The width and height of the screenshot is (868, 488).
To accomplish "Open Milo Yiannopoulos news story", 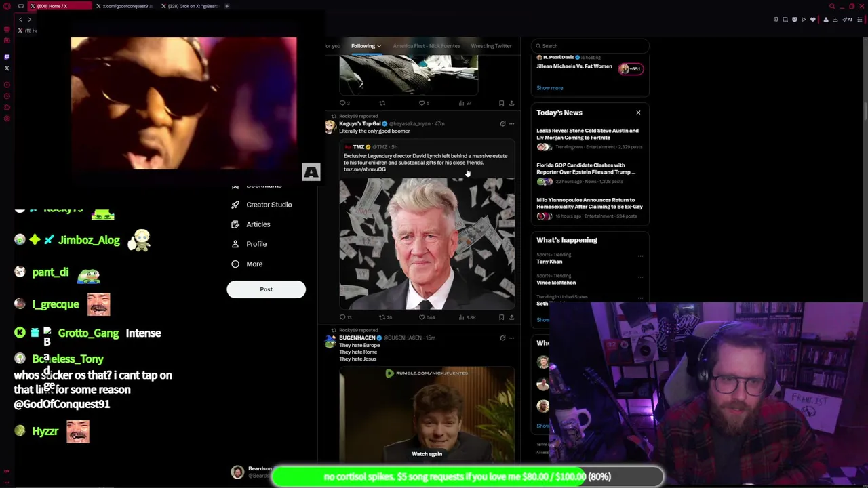I will click(x=589, y=207).
